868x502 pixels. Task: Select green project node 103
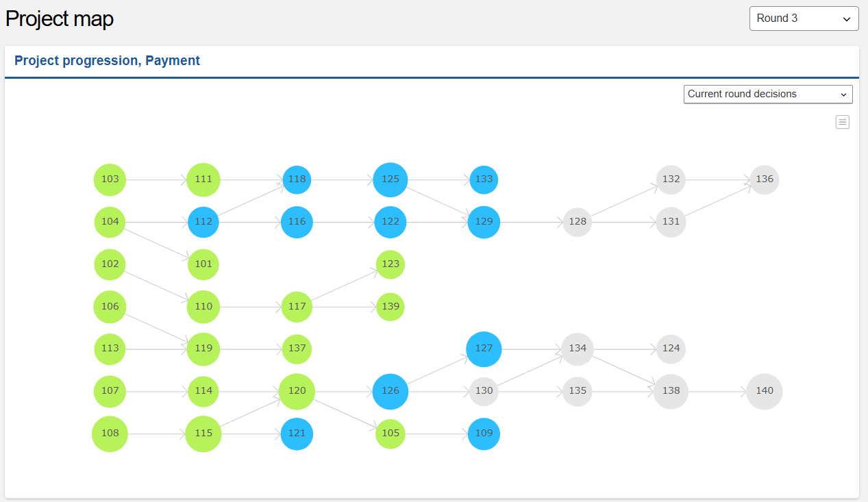click(110, 179)
